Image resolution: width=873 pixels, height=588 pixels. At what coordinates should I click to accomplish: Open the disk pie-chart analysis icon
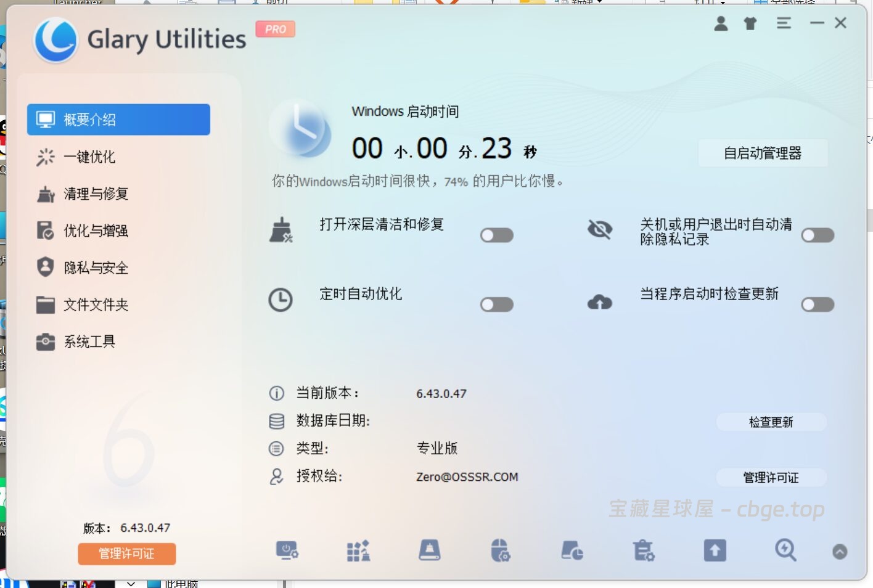coord(572,550)
